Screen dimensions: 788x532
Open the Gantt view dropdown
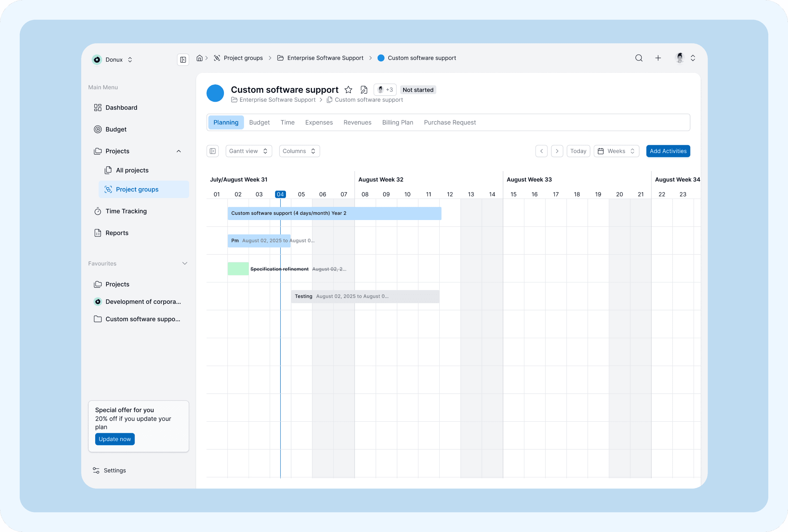pos(249,151)
